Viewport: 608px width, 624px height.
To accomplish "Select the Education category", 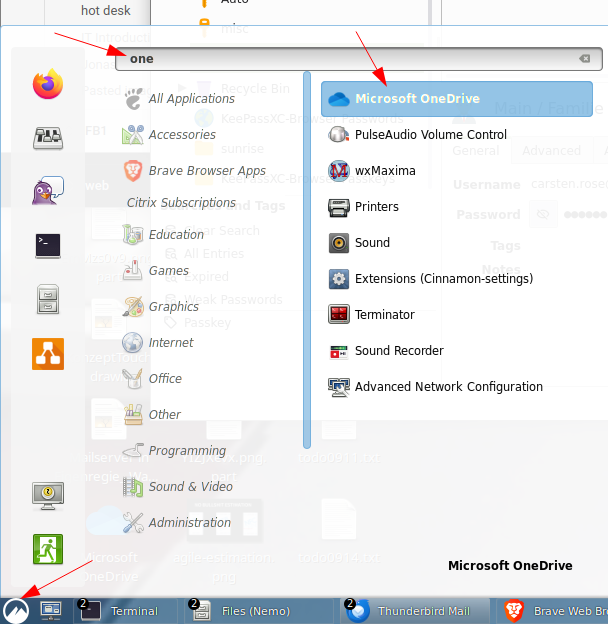I will 163,234.
